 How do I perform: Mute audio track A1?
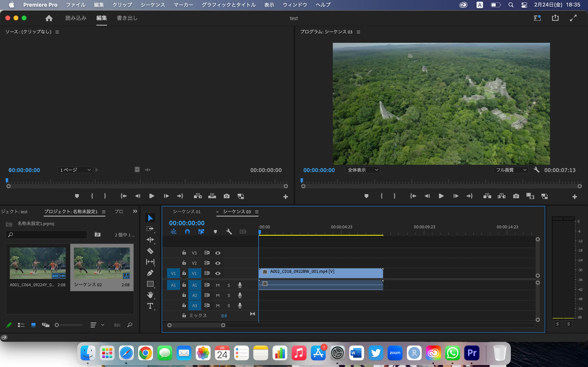pyautogui.click(x=218, y=285)
